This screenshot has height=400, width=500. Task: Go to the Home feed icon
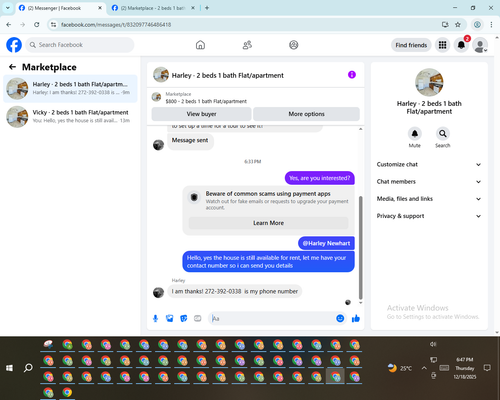click(200, 45)
